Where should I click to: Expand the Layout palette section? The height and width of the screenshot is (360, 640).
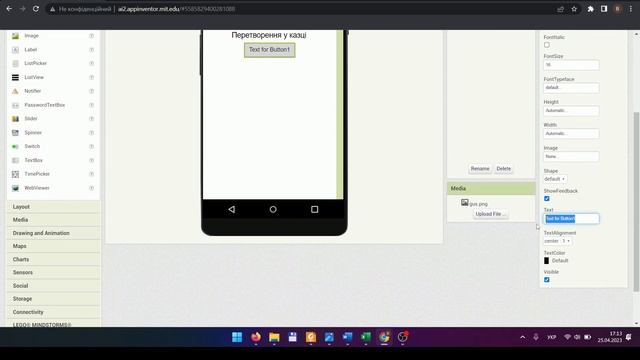pyautogui.click(x=53, y=207)
